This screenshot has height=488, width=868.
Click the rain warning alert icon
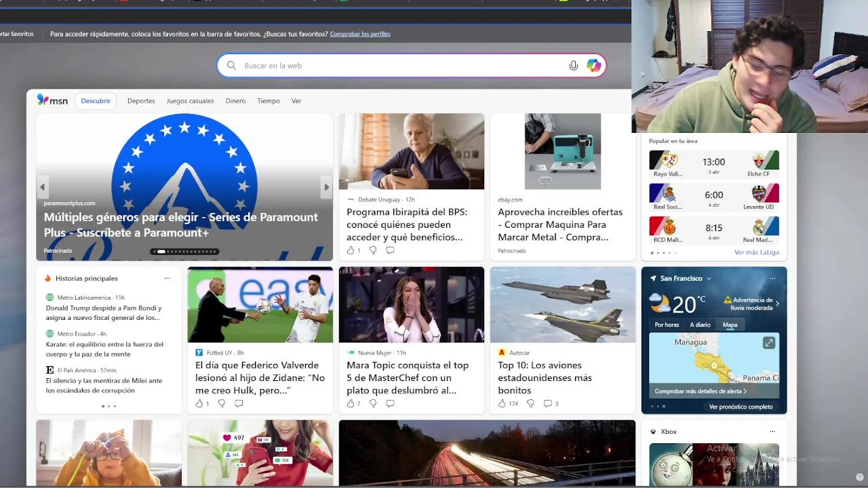point(728,300)
